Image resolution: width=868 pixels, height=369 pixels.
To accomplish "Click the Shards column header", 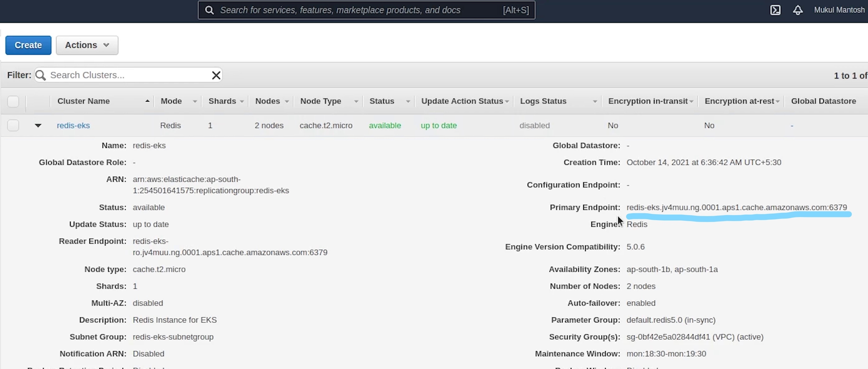I will tap(222, 101).
